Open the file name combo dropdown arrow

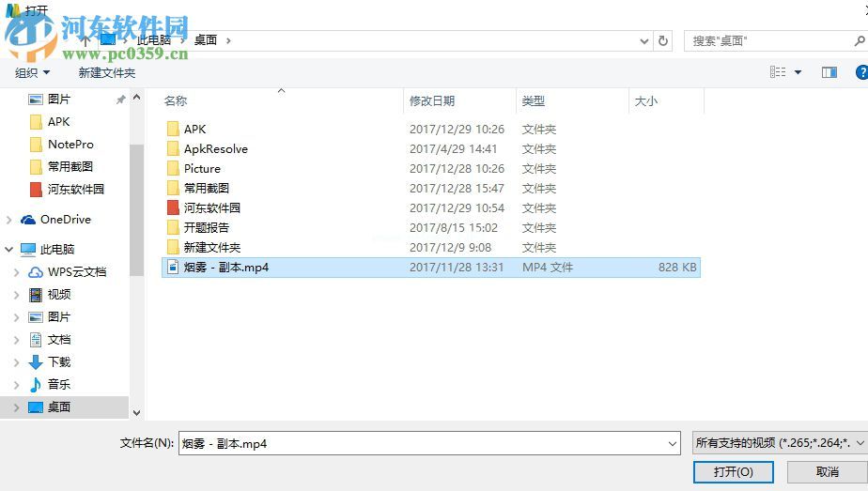pos(672,443)
